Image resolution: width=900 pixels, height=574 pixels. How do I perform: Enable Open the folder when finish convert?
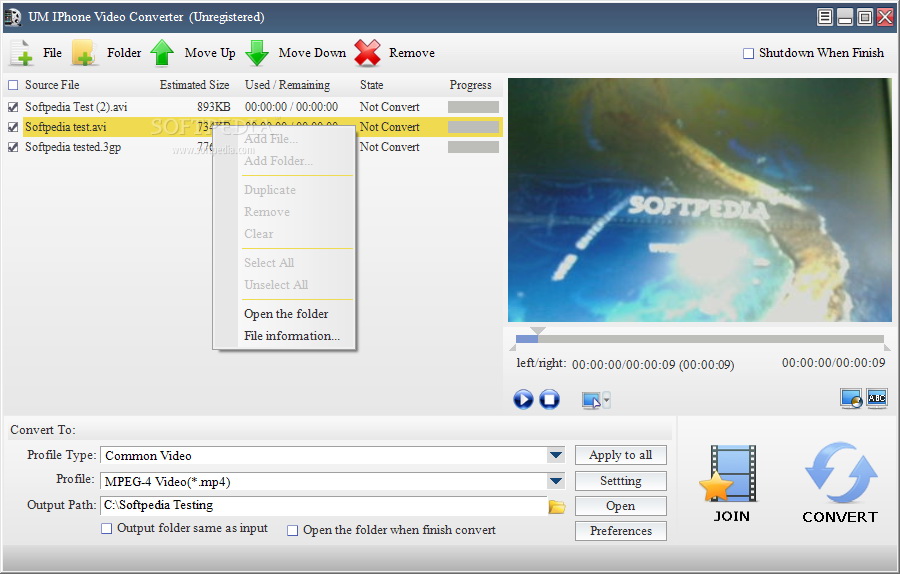[x=293, y=530]
